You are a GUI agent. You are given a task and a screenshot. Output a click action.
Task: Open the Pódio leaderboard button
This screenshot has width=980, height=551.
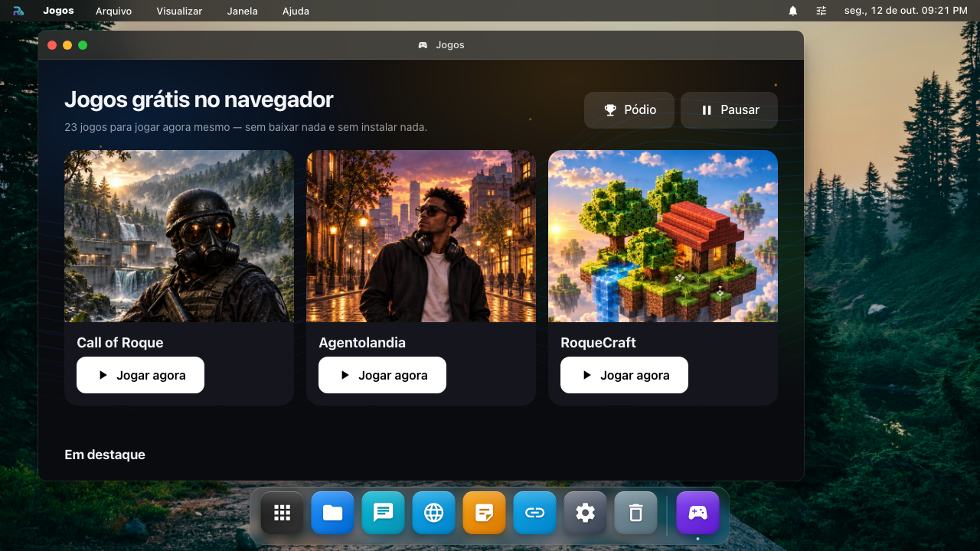click(629, 110)
